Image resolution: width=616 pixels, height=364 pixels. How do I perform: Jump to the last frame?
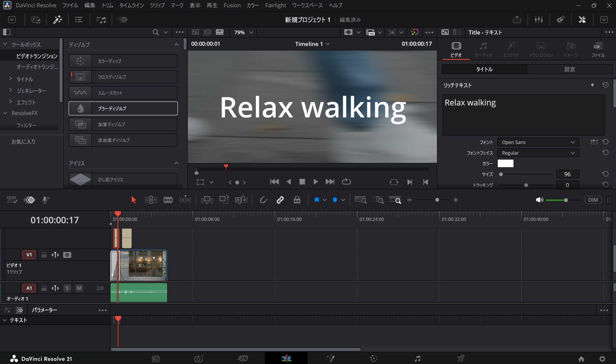[330, 182]
